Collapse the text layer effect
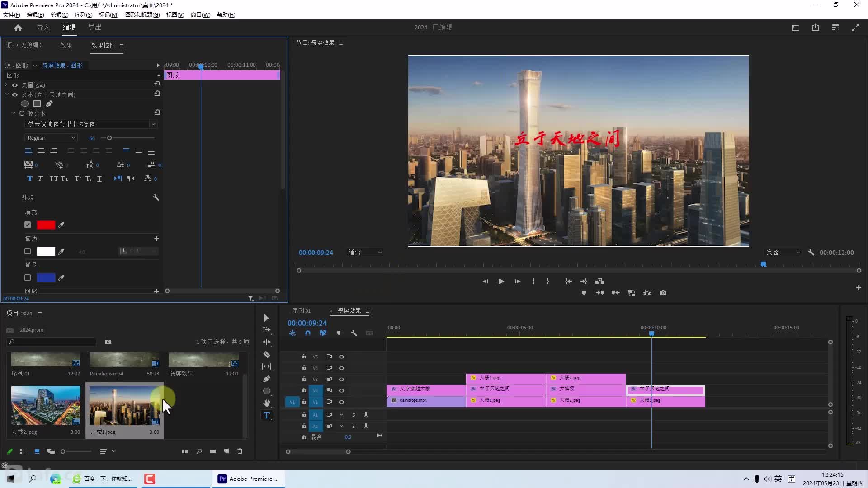Viewport: 868px width, 488px height. pyautogui.click(x=7, y=94)
